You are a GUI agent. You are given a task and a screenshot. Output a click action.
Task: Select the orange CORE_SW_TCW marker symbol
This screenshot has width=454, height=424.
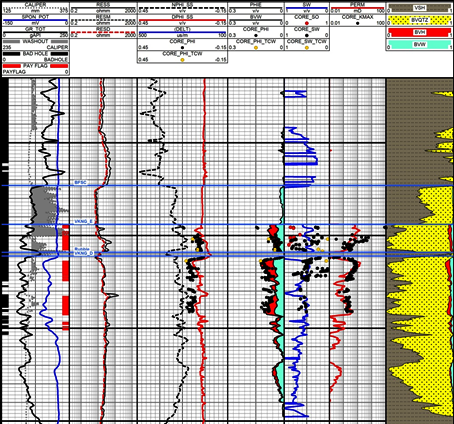pos(307,48)
